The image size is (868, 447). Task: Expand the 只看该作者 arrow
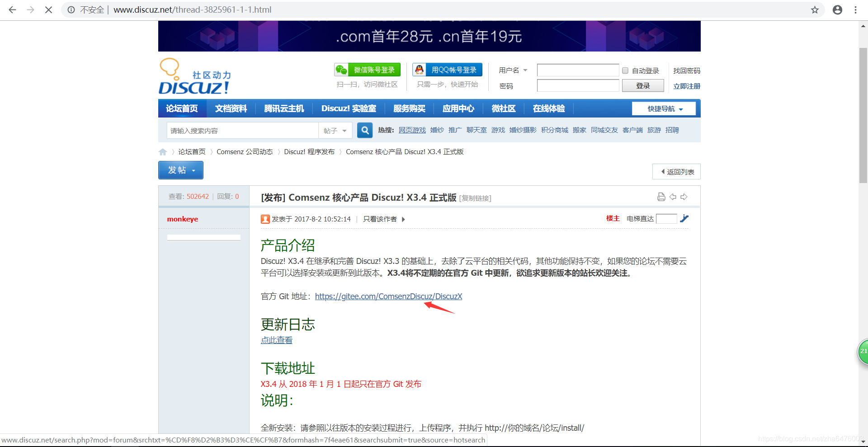point(403,219)
